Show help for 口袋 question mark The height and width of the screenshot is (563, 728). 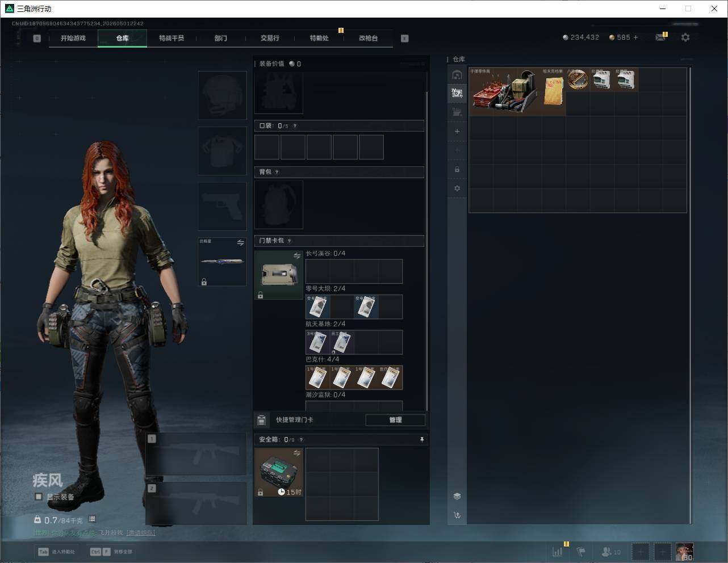tap(295, 126)
